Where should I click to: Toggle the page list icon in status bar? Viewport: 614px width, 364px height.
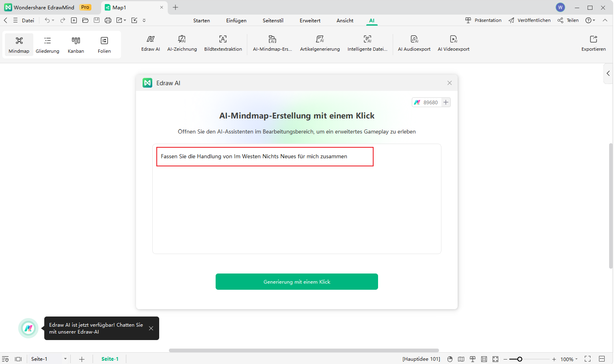coord(5,359)
